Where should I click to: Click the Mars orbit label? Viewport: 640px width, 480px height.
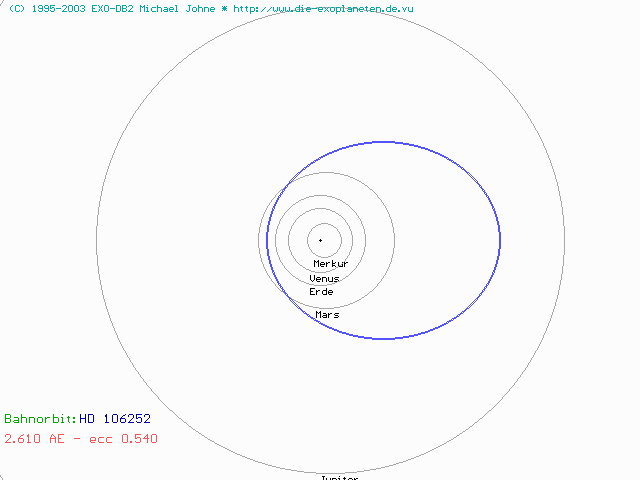point(327,314)
